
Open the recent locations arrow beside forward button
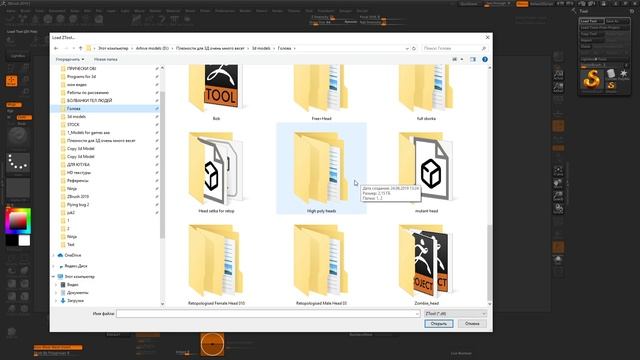click(x=73, y=49)
